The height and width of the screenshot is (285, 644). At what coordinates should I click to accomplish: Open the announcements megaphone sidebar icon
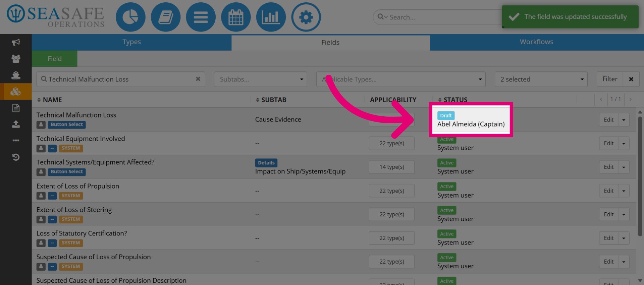click(x=16, y=42)
